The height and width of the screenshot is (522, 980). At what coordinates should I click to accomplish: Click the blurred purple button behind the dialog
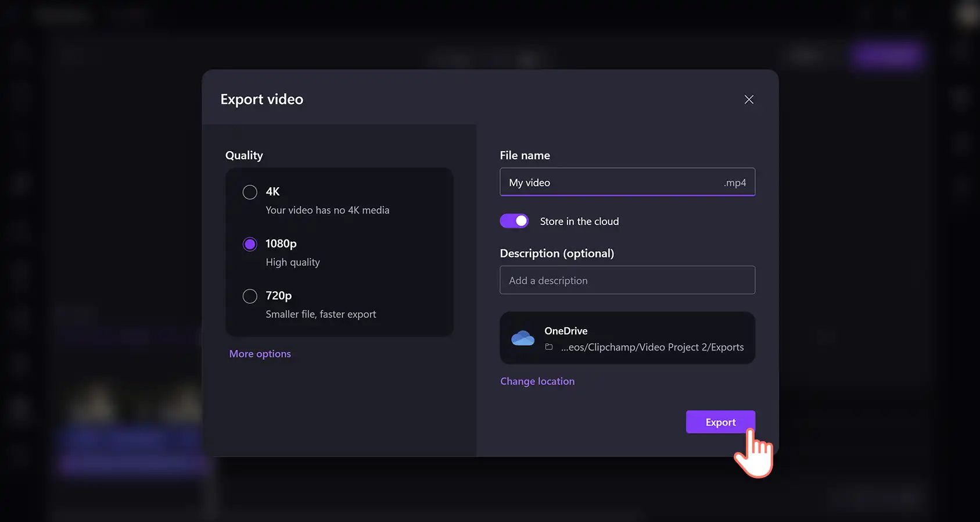click(887, 56)
